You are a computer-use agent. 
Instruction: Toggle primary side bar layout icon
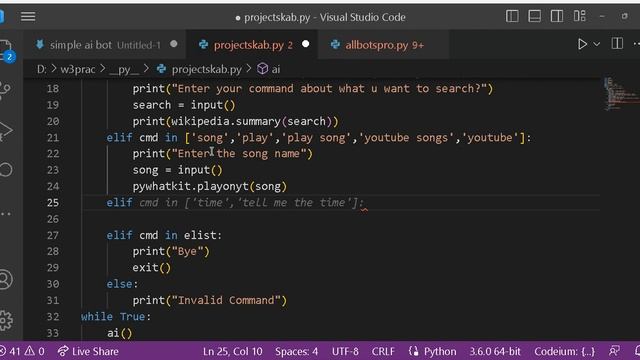[512, 16]
